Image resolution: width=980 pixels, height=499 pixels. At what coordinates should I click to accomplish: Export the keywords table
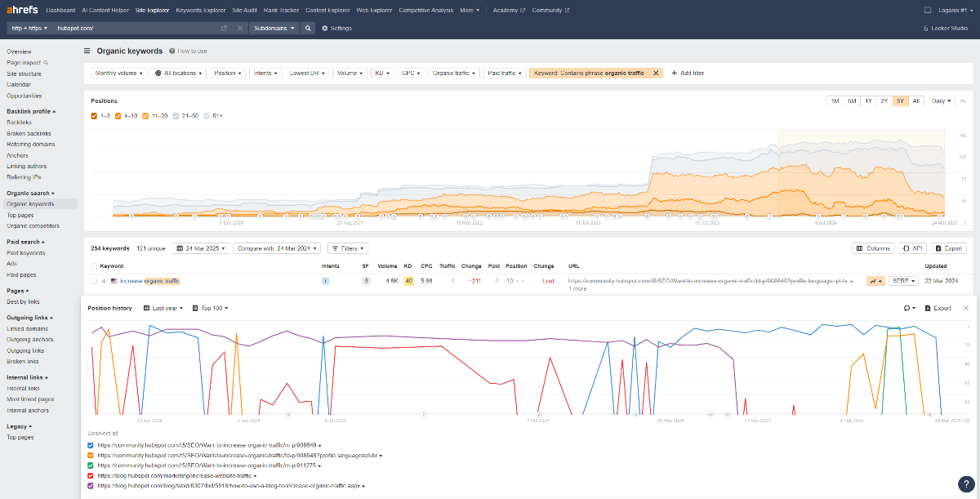(949, 248)
